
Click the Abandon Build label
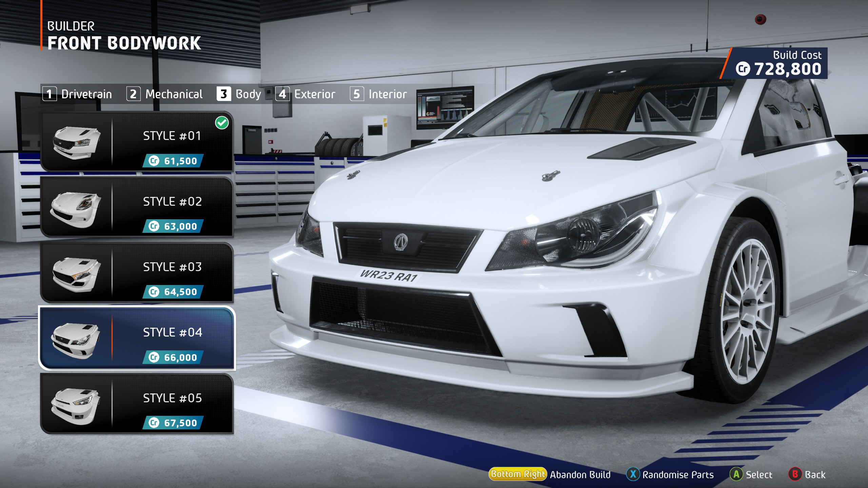point(580,475)
